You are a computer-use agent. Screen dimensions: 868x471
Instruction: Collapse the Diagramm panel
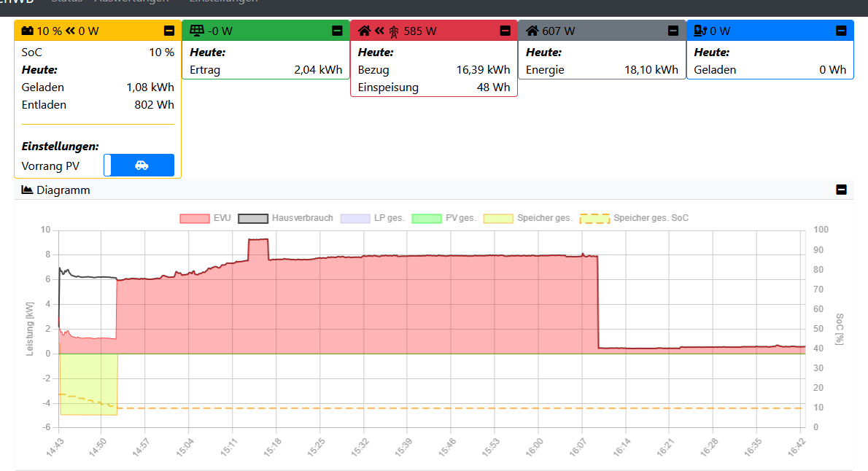pos(841,190)
